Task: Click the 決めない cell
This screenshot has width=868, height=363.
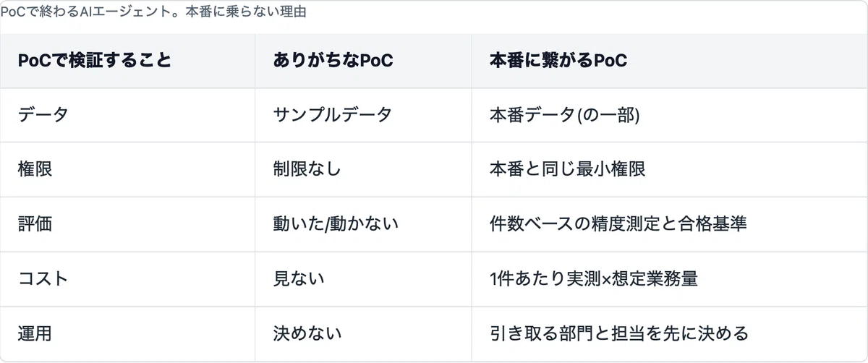Action: [x=307, y=333]
